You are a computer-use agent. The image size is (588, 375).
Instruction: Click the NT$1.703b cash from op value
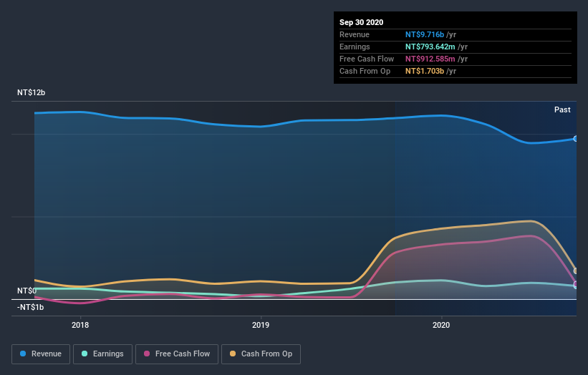click(x=425, y=71)
